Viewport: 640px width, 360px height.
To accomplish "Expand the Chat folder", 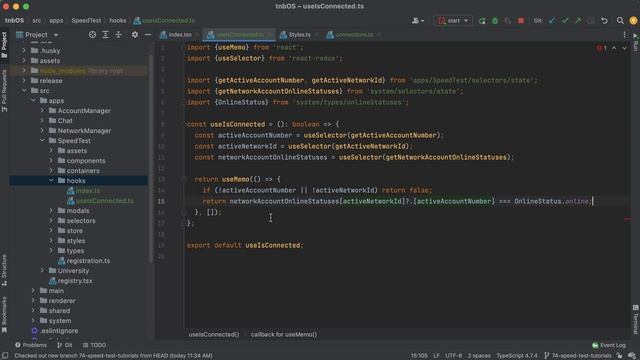I will pos(42,120).
